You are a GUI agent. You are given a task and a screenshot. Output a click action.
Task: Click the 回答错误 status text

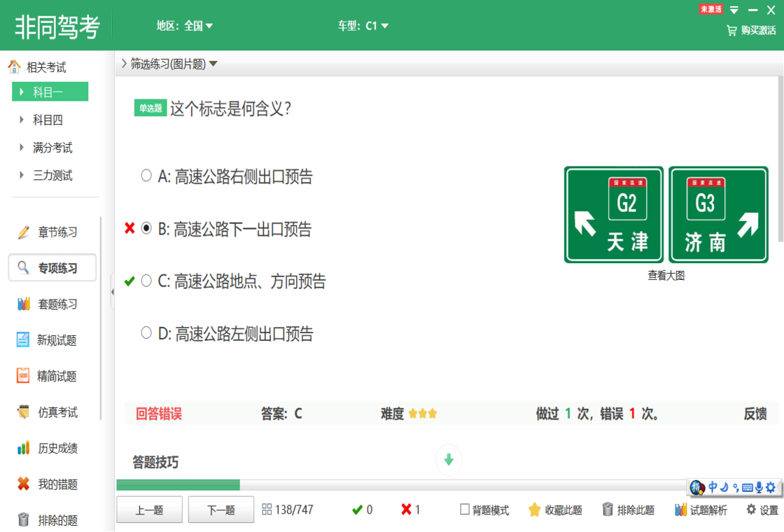coord(159,414)
